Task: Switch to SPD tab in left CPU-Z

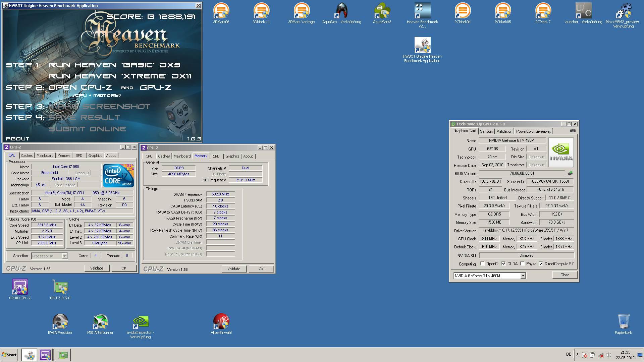Action: pos(79,156)
